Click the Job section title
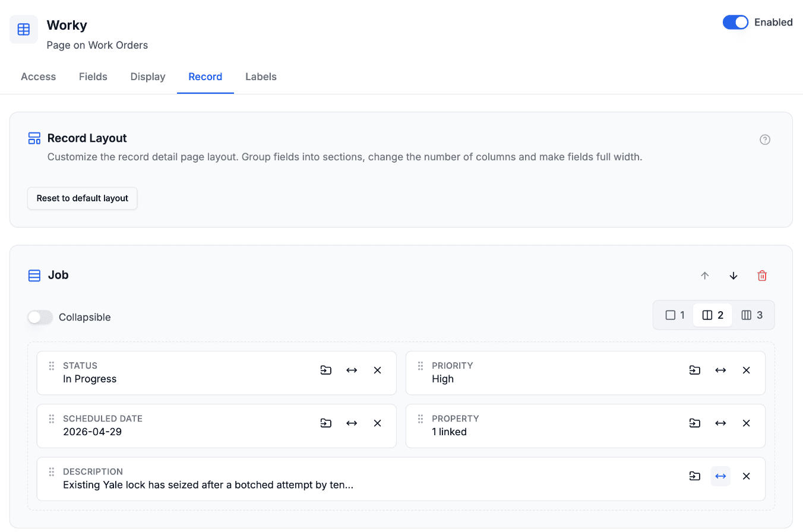803x532 pixels. [58, 275]
